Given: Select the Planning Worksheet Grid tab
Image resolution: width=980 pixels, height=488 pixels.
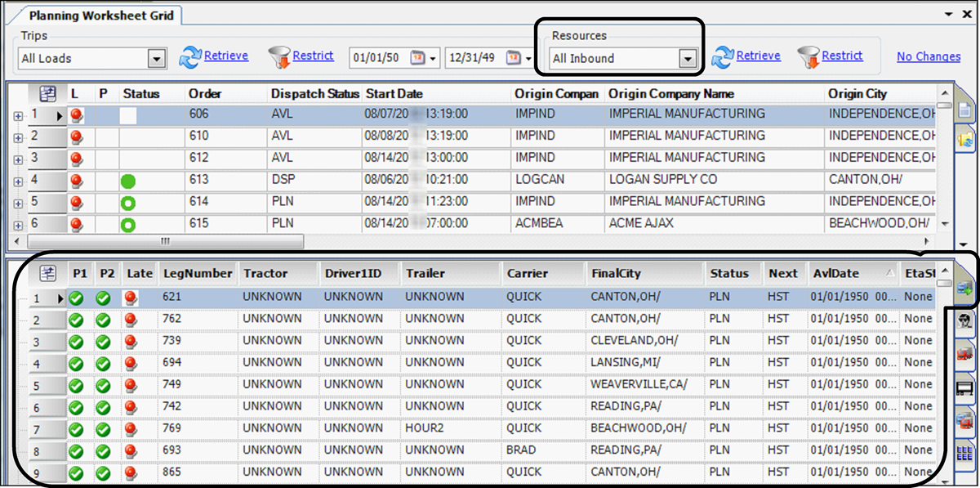Looking at the screenshot, I should click(x=102, y=16).
